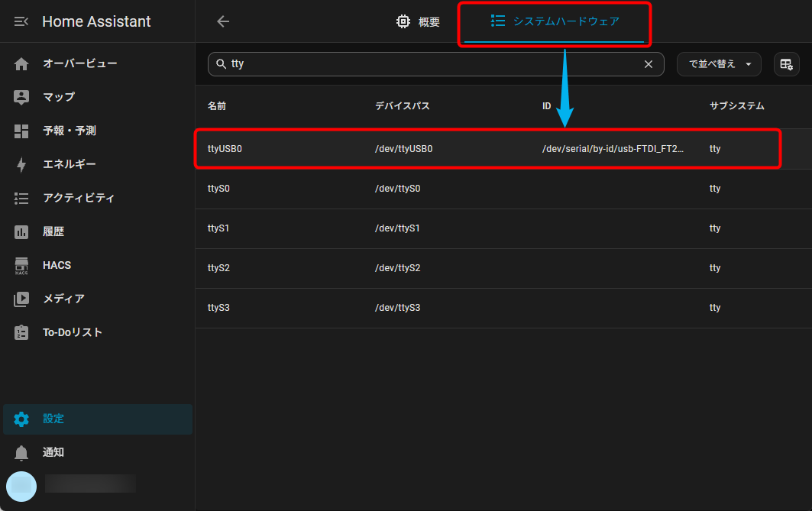This screenshot has width=812, height=511.
Task: Click the search field containing tty
Action: tap(435, 63)
